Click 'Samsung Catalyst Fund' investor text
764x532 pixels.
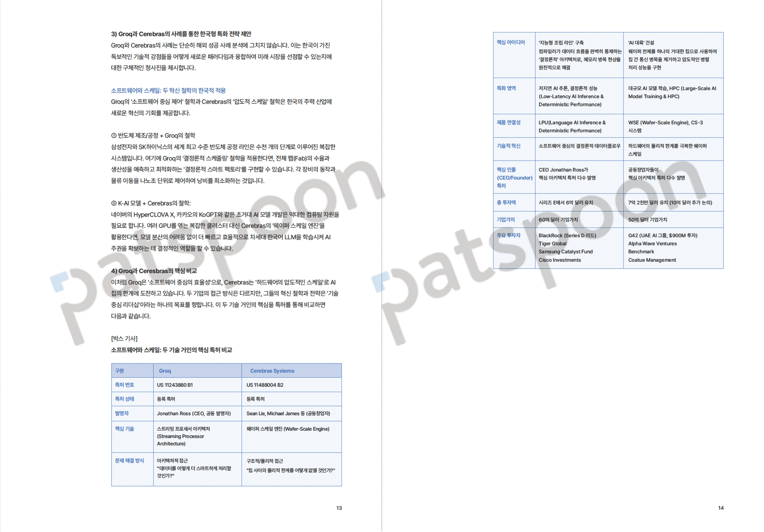pyautogui.click(x=565, y=252)
